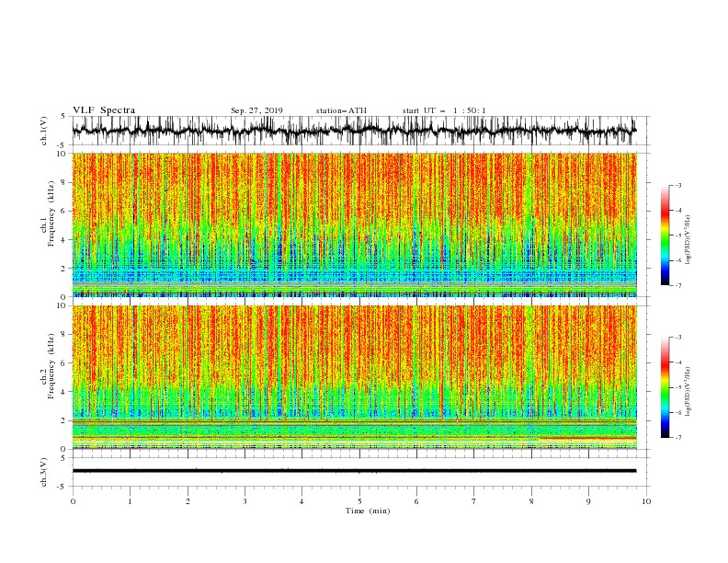Image resolution: width=728 pixels, height=563 pixels.
Task: Click the time-axis tick label "6"
Action: pyautogui.click(x=416, y=501)
